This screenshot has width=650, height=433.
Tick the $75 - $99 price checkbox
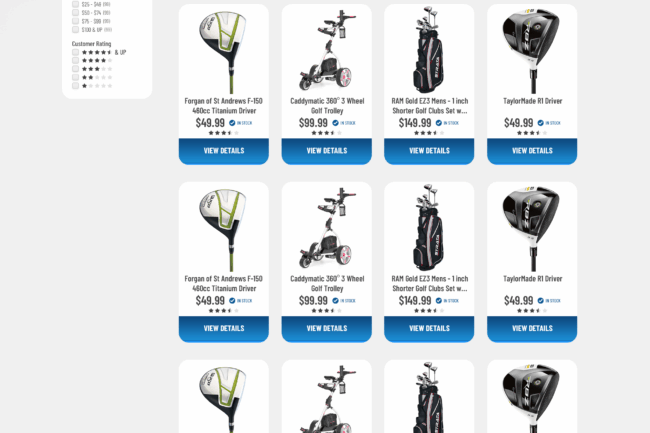[75, 21]
